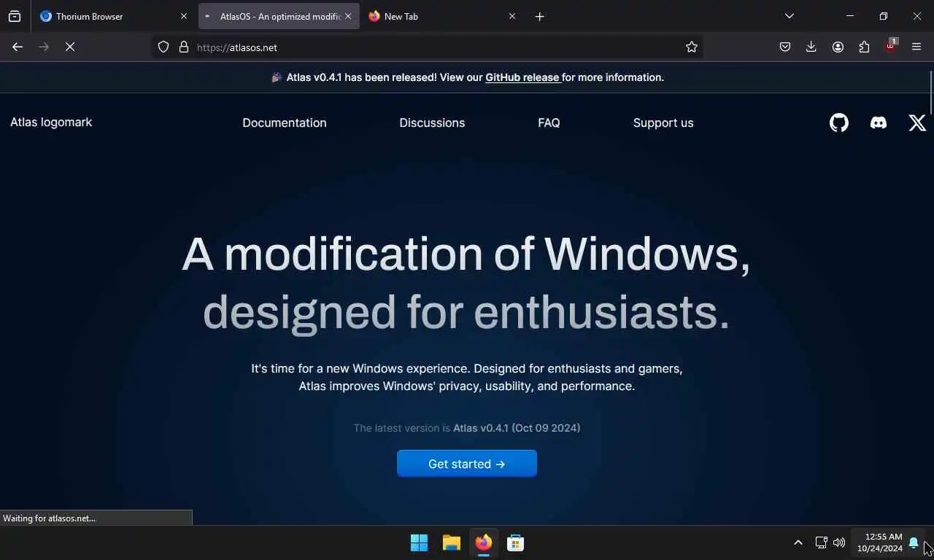Image resolution: width=934 pixels, height=560 pixels.
Task: Close the New Tab tab
Action: click(512, 16)
